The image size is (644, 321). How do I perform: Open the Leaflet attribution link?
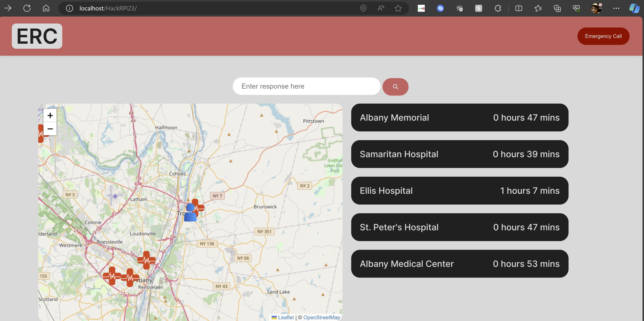coord(286,317)
